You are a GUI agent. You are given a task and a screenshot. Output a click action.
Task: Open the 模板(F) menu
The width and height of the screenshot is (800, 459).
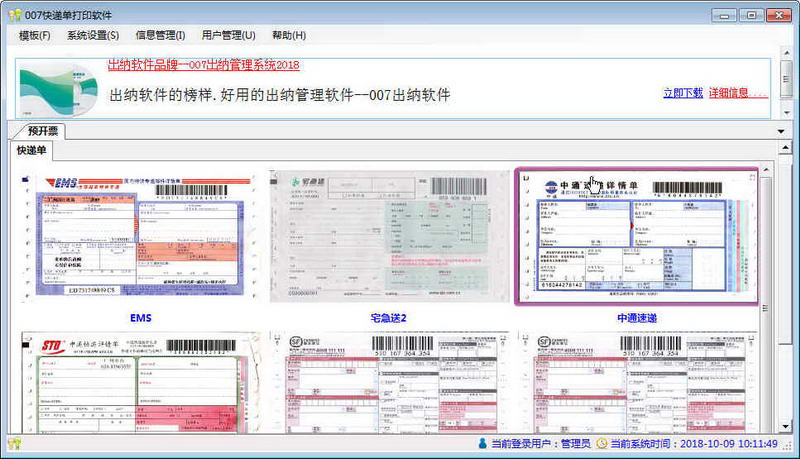(35, 35)
